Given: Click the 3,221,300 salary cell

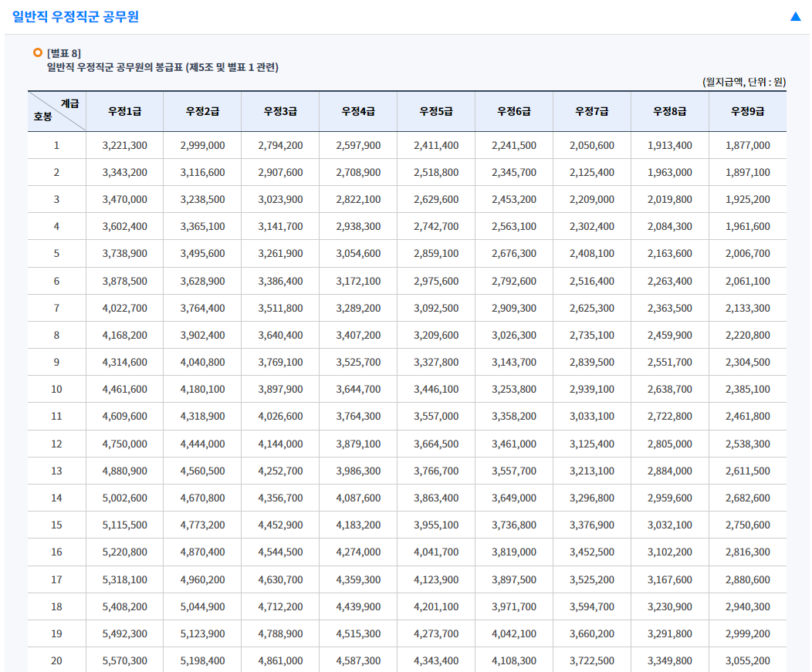Looking at the screenshot, I should pos(124,145).
